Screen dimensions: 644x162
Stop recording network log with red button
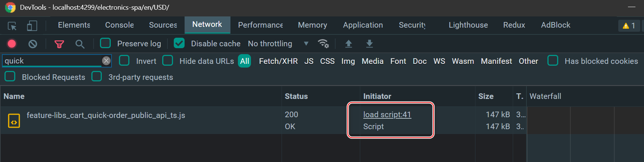coord(12,44)
